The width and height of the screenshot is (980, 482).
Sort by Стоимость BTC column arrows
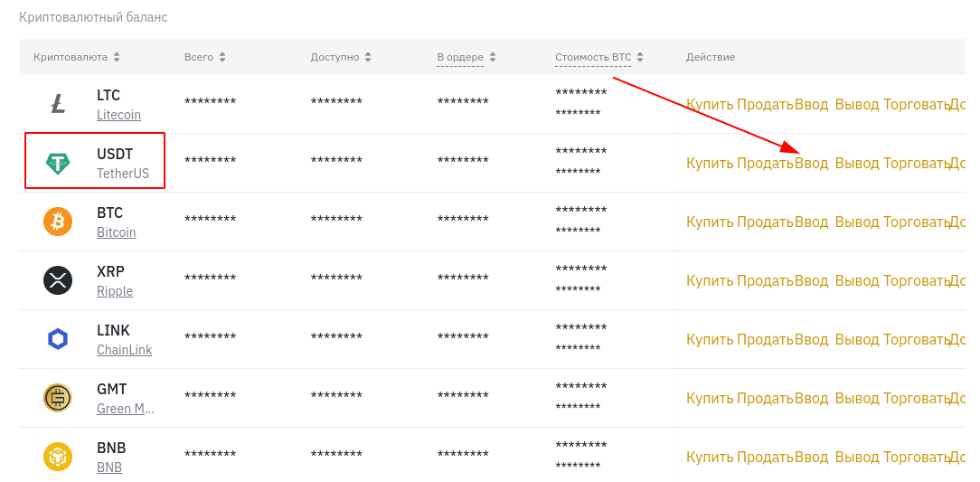click(x=640, y=57)
